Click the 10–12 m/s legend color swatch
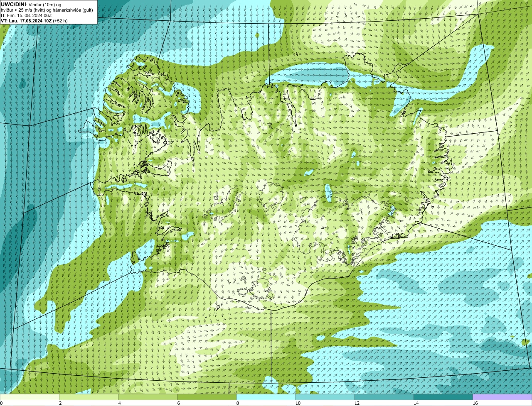Viewport: 532px width, 406px height. click(325, 397)
